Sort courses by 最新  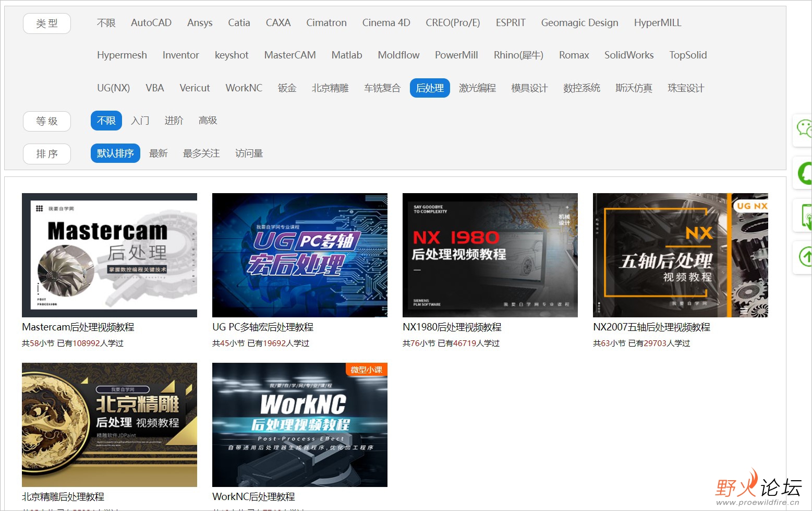click(x=159, y=153)
